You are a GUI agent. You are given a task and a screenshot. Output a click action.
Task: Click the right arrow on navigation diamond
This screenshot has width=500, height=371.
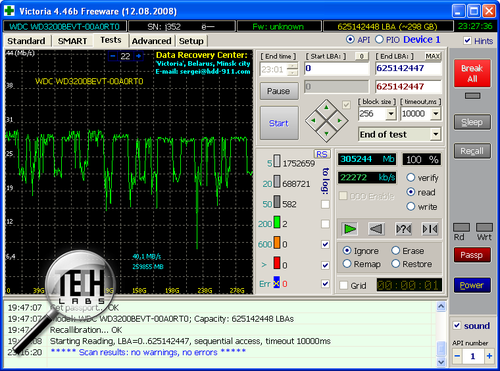point(339,120)
